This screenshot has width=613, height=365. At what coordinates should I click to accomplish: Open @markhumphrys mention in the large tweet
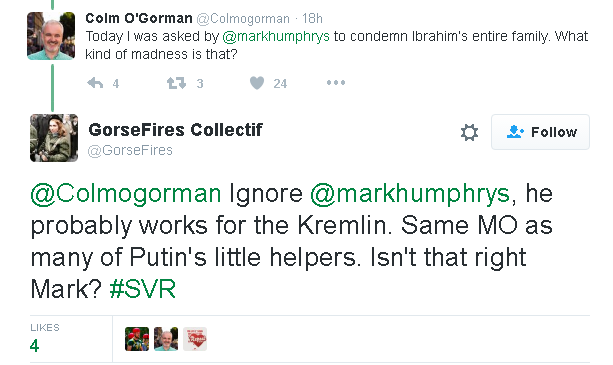click(410, 194)
